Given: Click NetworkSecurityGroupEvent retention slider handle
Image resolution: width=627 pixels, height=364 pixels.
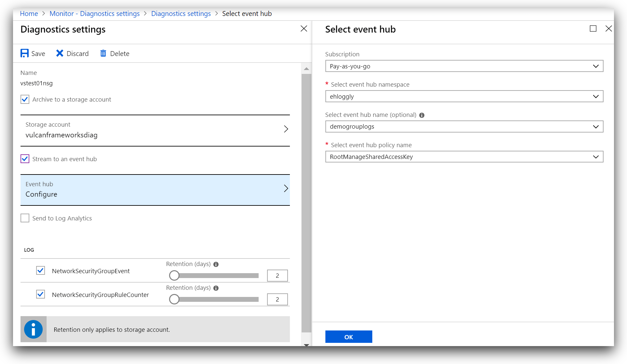Looking at the screenshot, I should pos(174,275).
